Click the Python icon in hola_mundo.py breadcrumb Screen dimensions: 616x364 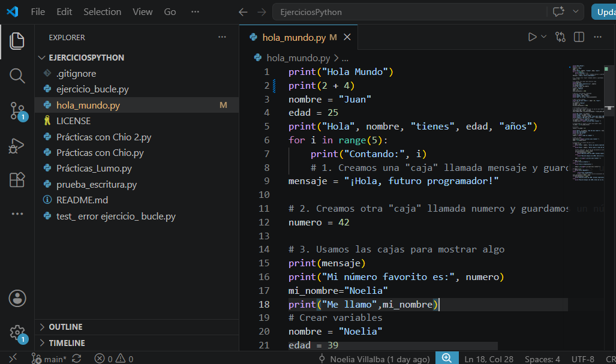(x=258, y=58)
